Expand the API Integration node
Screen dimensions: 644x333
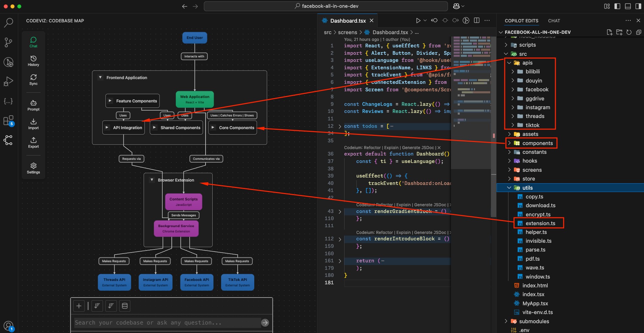point(107,127)
